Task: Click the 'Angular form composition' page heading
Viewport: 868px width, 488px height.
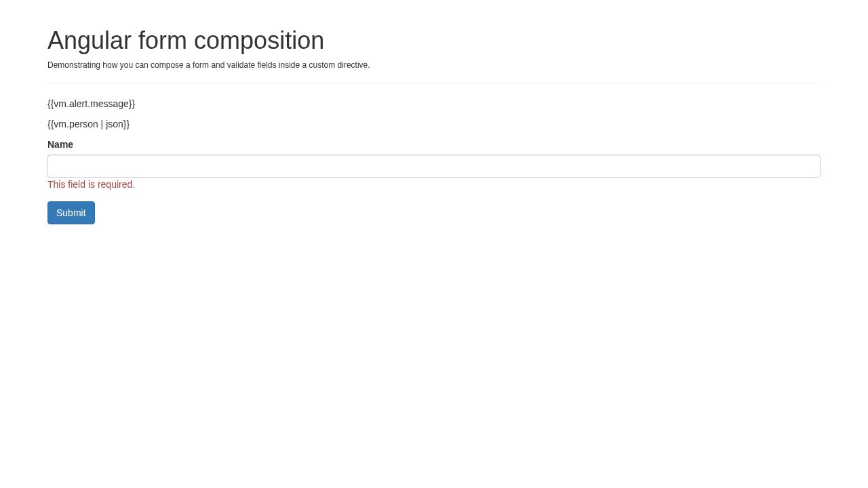Action: (185, 40)
